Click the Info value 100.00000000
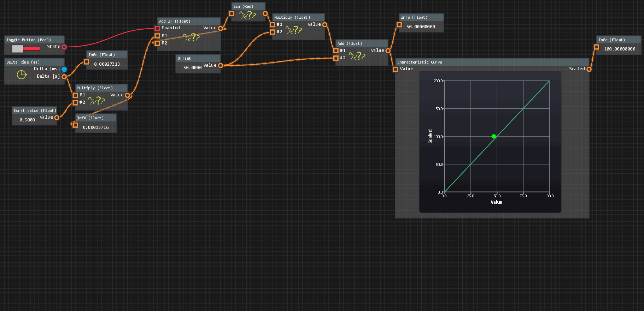 (620, 49)
